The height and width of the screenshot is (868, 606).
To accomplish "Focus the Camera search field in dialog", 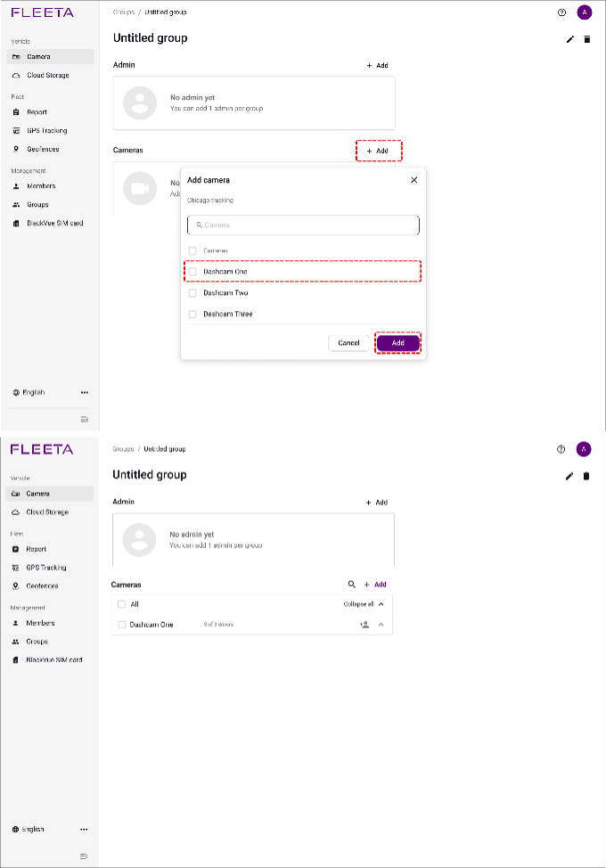I will (x=303, y=225).
